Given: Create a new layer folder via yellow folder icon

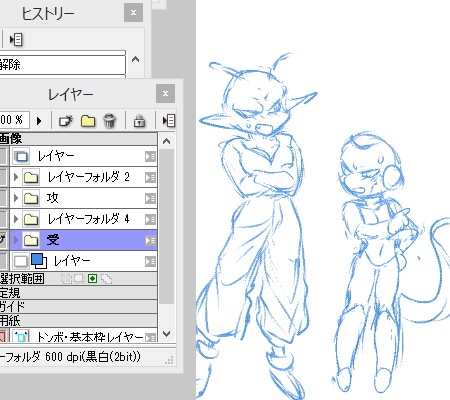Looking at the screenshot, I should pyautogui.click(x=88, y=121).
